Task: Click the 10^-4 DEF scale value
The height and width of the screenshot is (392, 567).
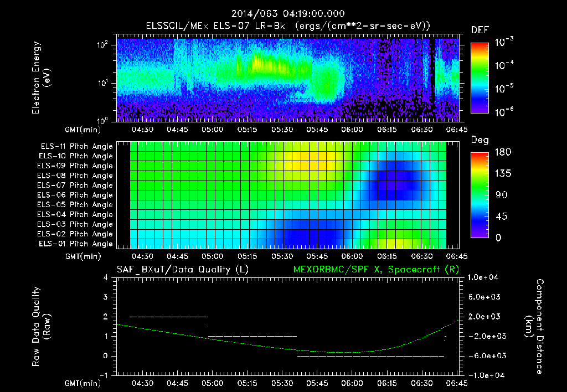Action: 504,65
